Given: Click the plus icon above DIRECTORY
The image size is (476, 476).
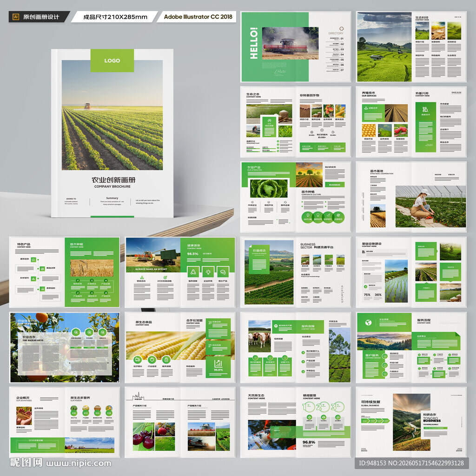Looking at the screenshot, I should coord(342,28).
